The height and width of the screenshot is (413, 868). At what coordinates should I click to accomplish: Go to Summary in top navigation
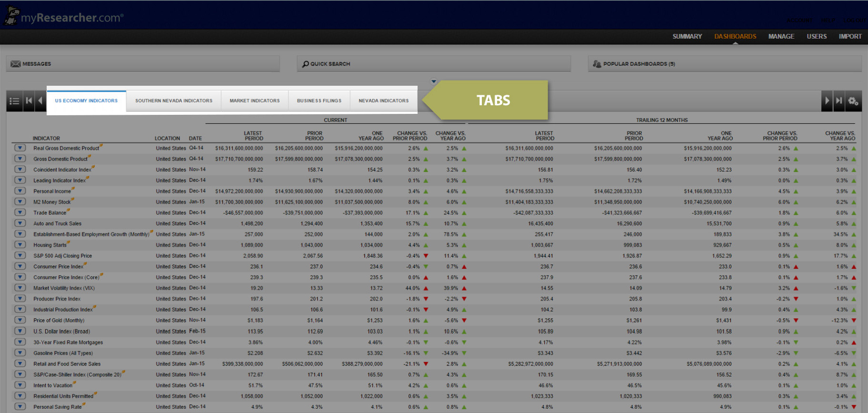pos(687,36)
